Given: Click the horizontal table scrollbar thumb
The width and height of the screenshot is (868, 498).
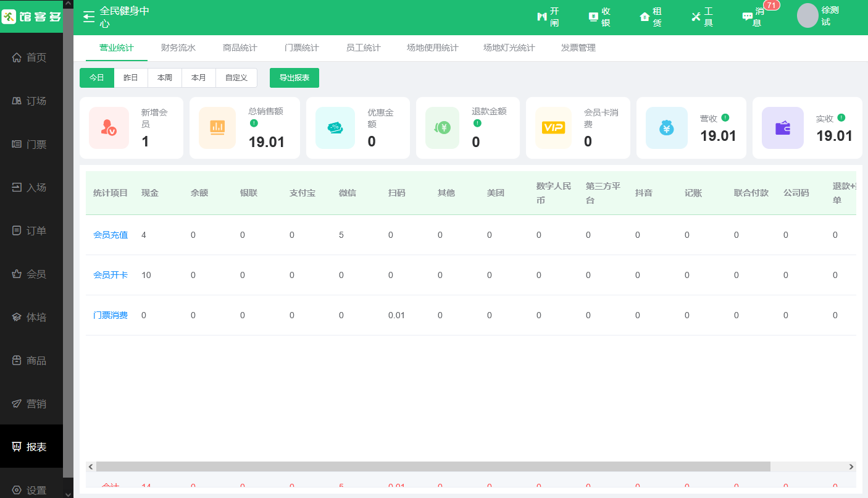Looking at the screenshot, I should coord(433,466).
